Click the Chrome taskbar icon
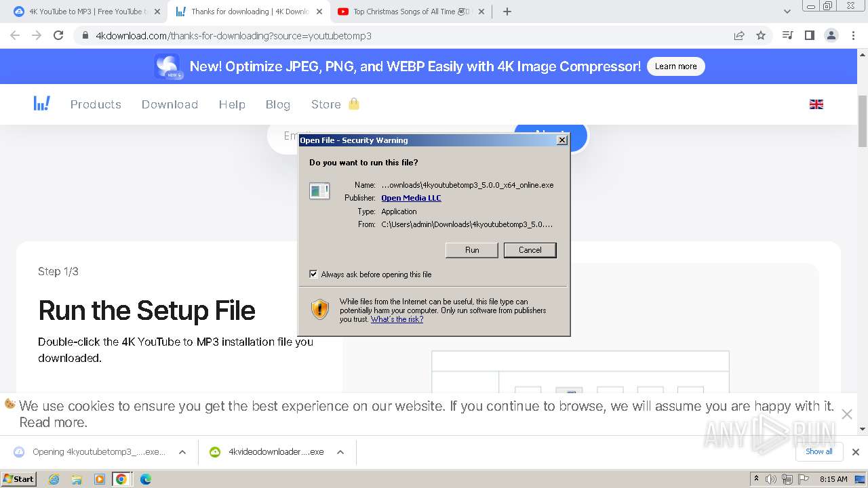868x488 pixels. [x=121, y=479]
